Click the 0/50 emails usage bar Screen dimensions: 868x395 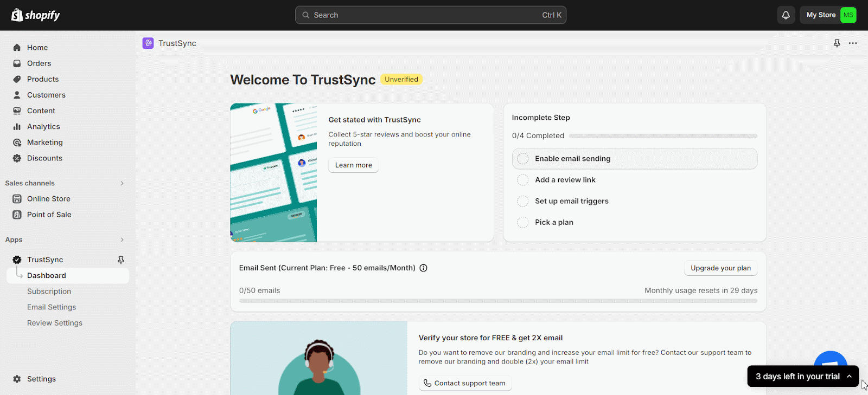pos(498,301)
